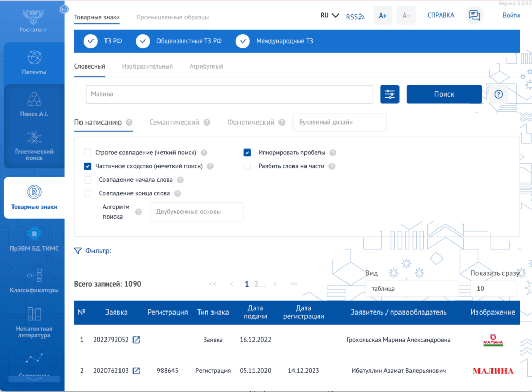Open Вид таблица dropdown
This screenshot has width=532, height=392.
pyautogui.click(x=412, y=289)
